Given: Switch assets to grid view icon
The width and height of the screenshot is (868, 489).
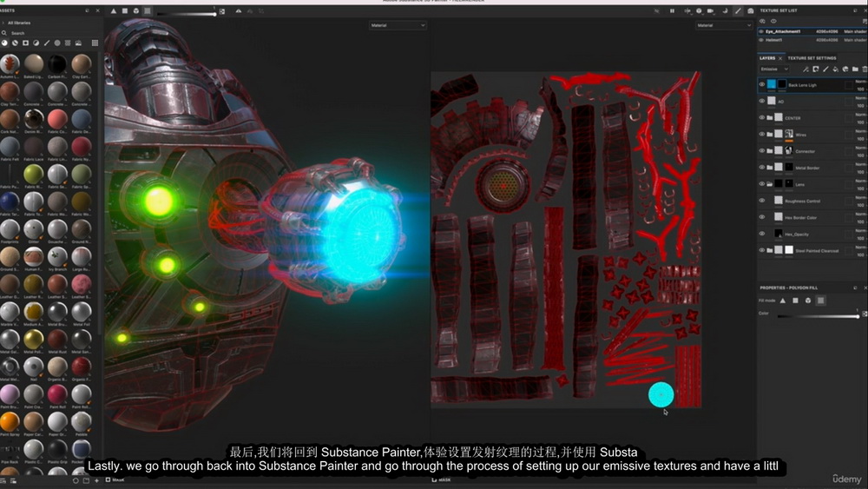Looking at the screenshot, I should tap(95, 43).
